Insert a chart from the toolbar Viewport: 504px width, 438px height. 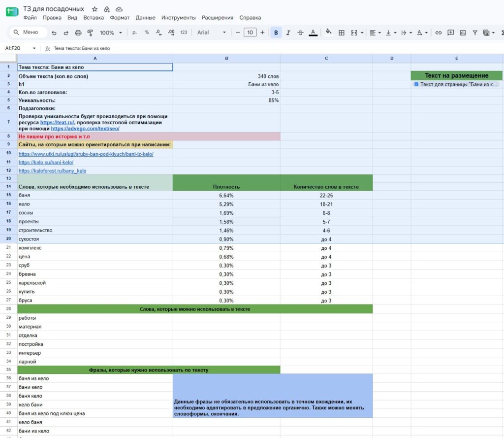[463, 33]
